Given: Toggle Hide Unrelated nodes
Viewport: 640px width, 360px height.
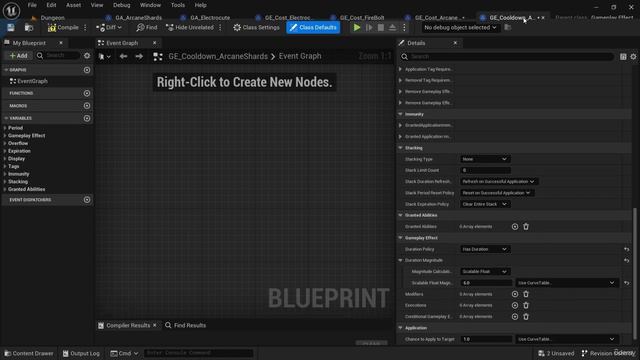Looking at the screenshot, I should click(x=190, y=27).
